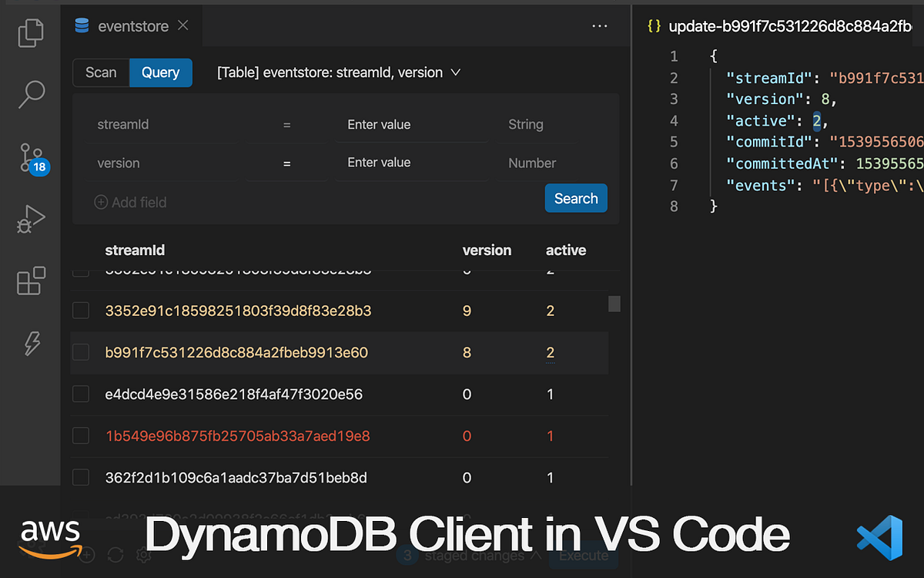Open the Extensions view

tap(32, 281)
